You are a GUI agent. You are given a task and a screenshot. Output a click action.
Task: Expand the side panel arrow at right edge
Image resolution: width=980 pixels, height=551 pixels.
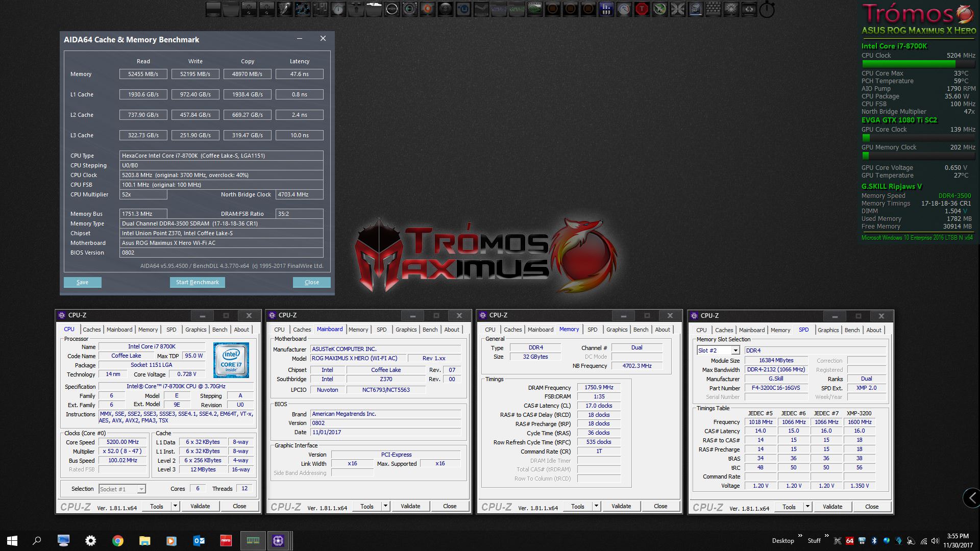(x=972, y=498)
